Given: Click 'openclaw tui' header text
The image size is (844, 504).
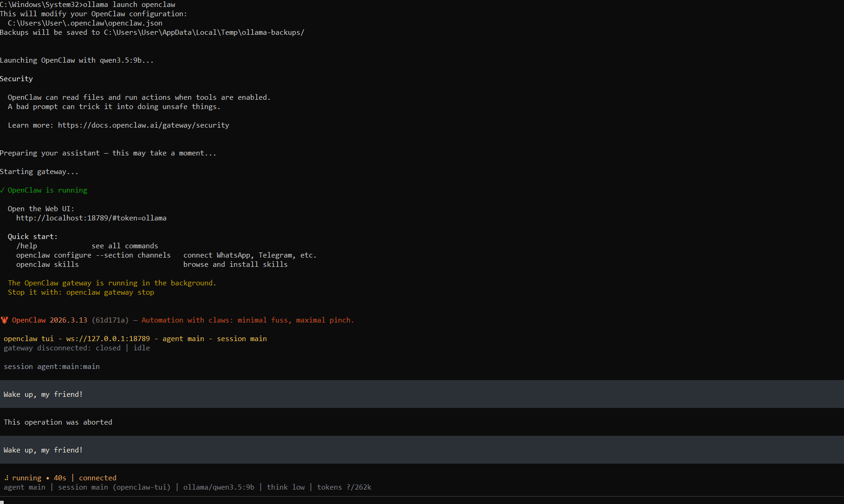Looking at the screenshot, I should pyautogui.click(x=29, y=339).
